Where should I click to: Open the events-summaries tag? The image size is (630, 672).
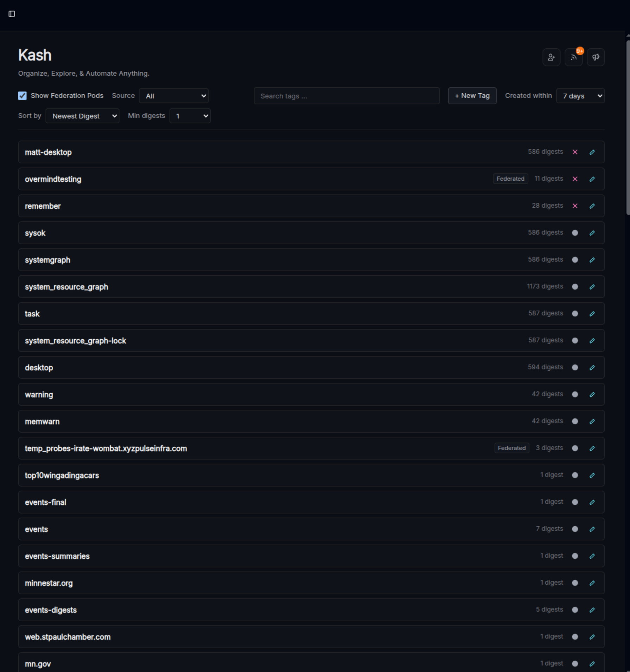pos(57,556)
